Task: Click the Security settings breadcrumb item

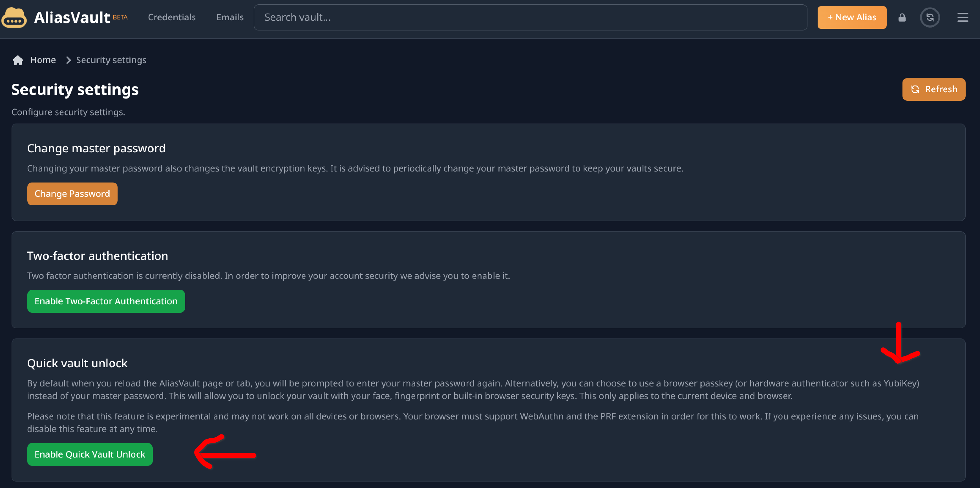Action: (x=111, y=60)
